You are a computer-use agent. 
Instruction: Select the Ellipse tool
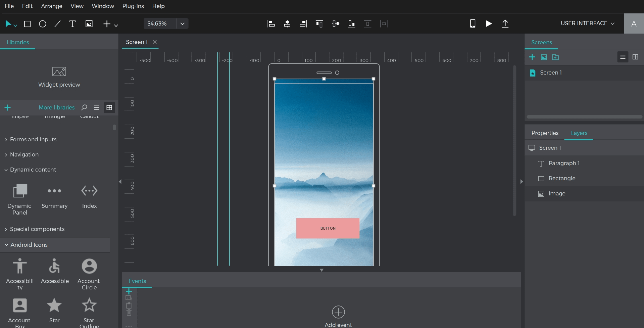[x=42, y=24]
